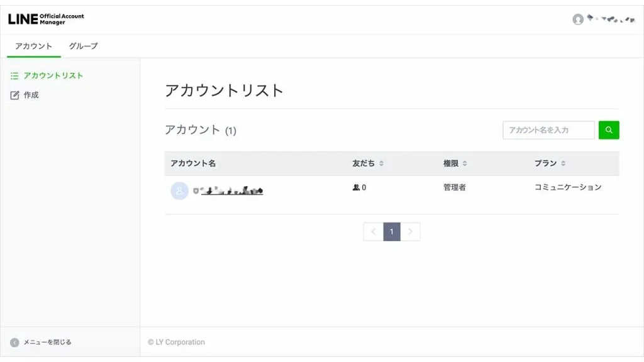Click the profile avatar icon at top right

[x=577, y=19]
